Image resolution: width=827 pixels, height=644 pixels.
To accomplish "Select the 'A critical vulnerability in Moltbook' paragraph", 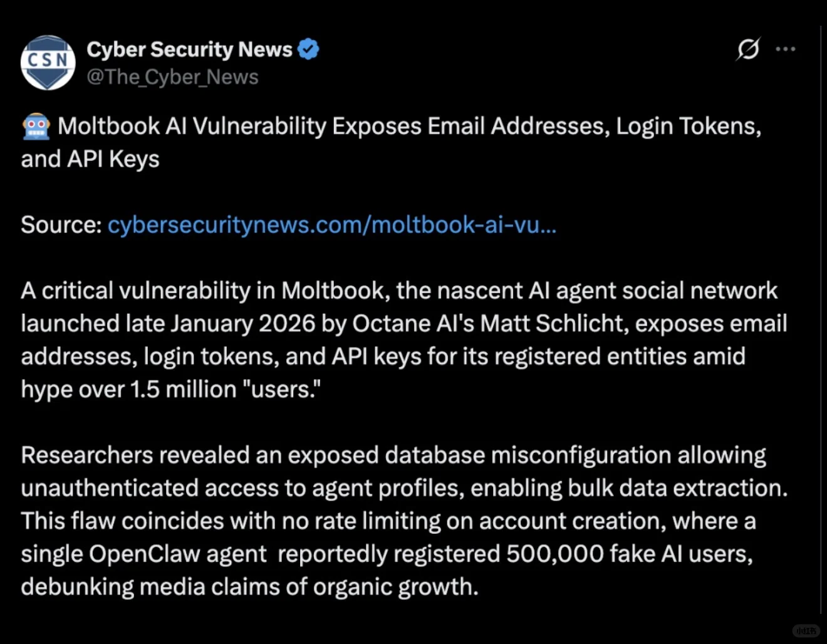I will (x=404, y=340).
